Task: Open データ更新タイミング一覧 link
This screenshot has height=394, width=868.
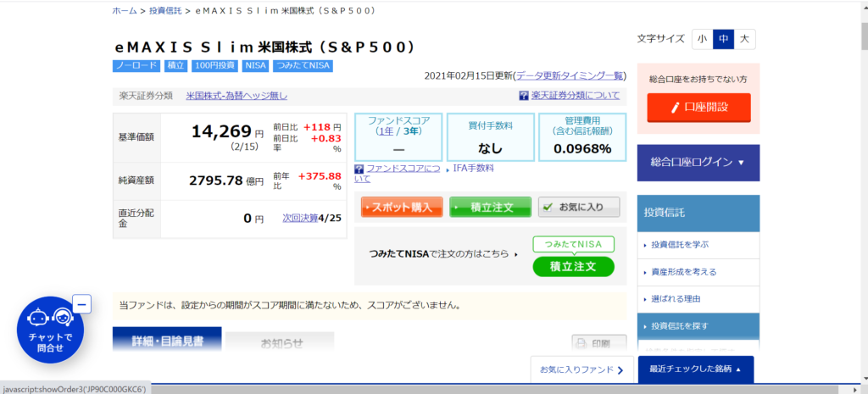Action: click(x=570, y=75)
